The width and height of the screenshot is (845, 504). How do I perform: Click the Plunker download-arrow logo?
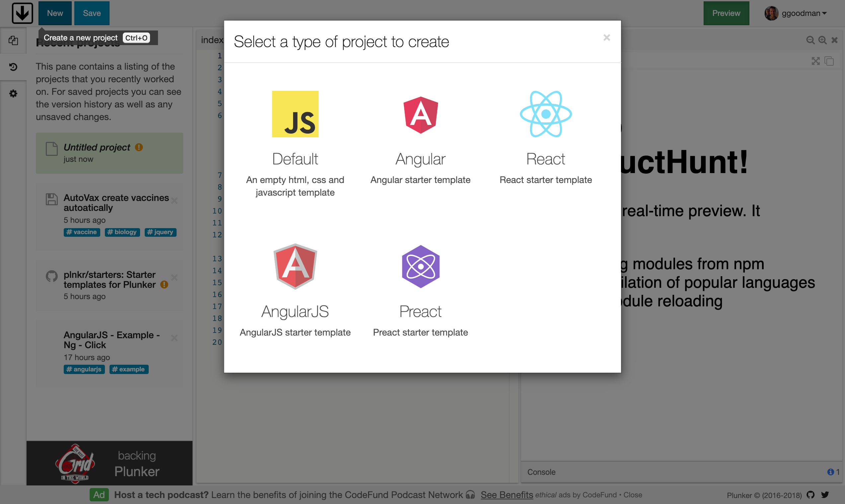(23, 13)
